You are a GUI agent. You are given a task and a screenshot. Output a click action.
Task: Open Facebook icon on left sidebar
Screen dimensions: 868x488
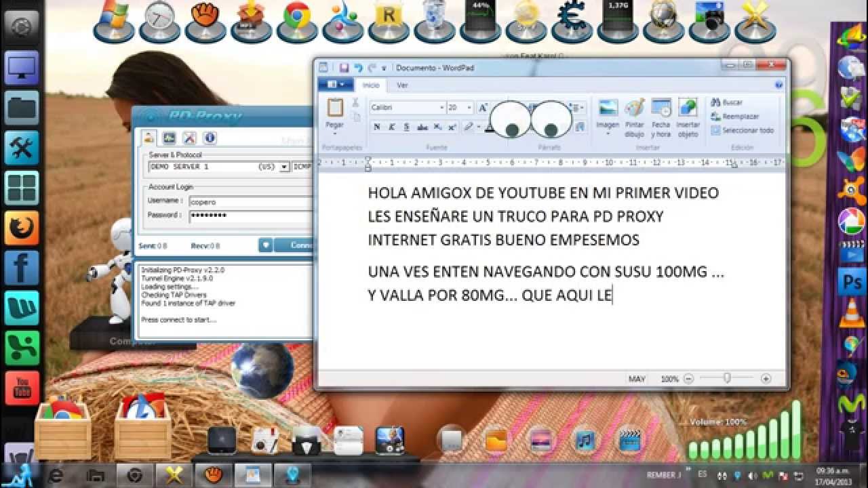point(22,268)
